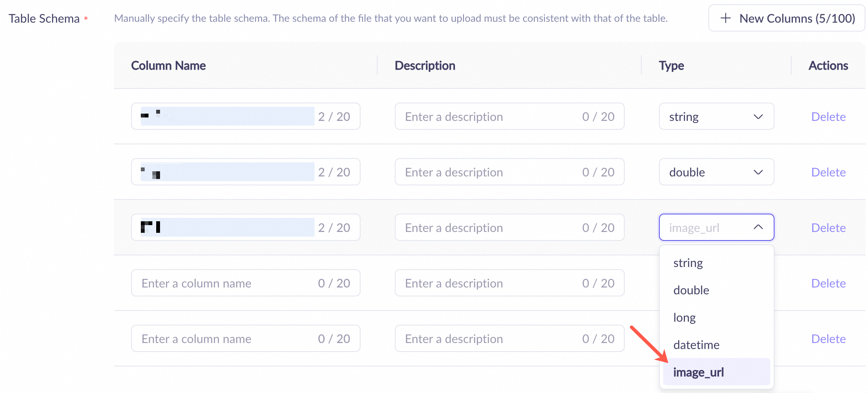Delete the third schema row
The width and height of the screenshot is (868, 393).
pos(828,228)
